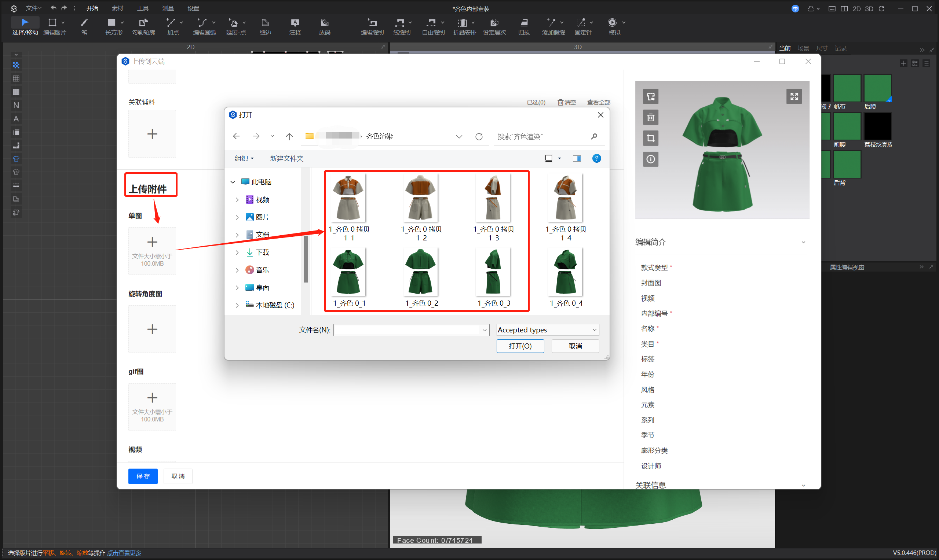939x560 pixels.
Task: Click the trash icon beside the preview
Action: pyautogui.click(x=651, y=117)
